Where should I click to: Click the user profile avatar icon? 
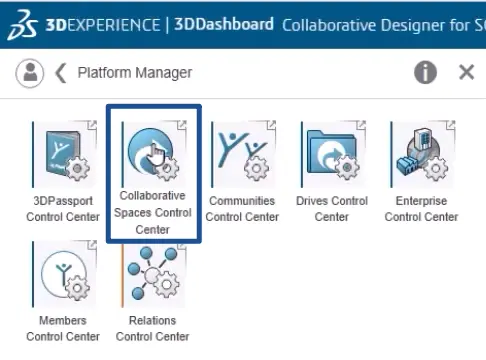pos(30,73)
